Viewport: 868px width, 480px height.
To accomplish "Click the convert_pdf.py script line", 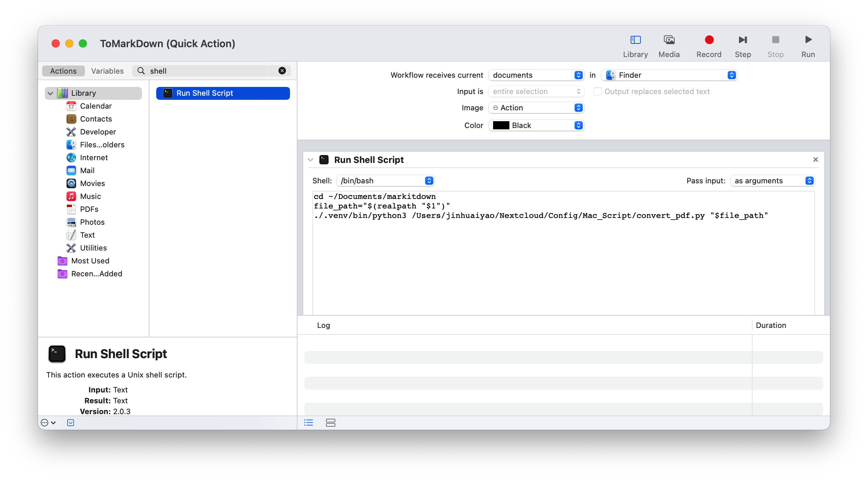I will tap(541, 216).
